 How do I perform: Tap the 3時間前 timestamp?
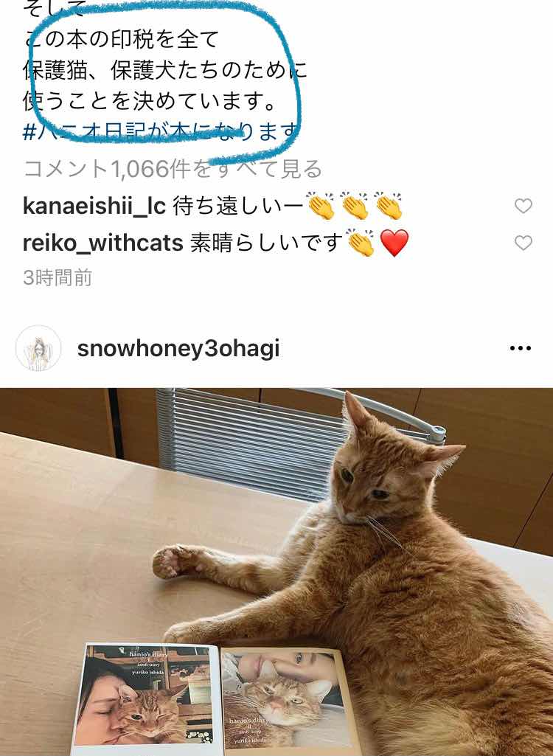tap(58, 278)
